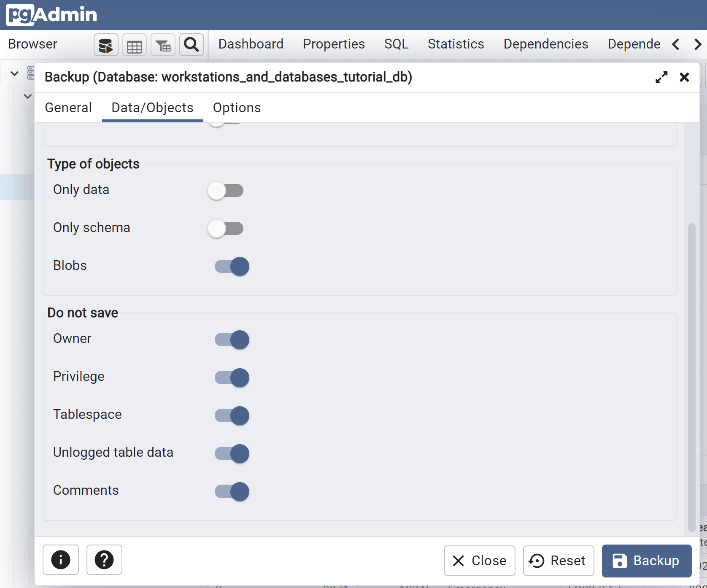Collapse the top browser tree node chevron
This screenshot has height=588, width=707.
point(14,74)
